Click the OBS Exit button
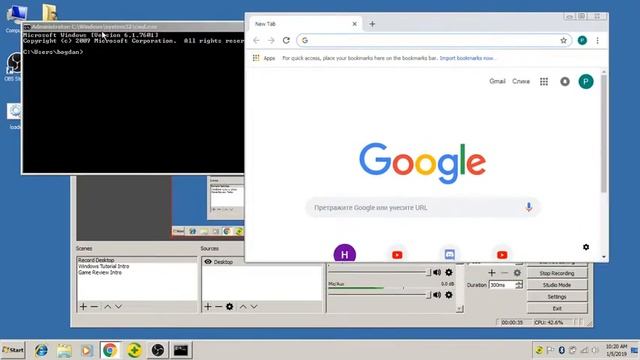640x360 pixels. click(x=557, y=309)
